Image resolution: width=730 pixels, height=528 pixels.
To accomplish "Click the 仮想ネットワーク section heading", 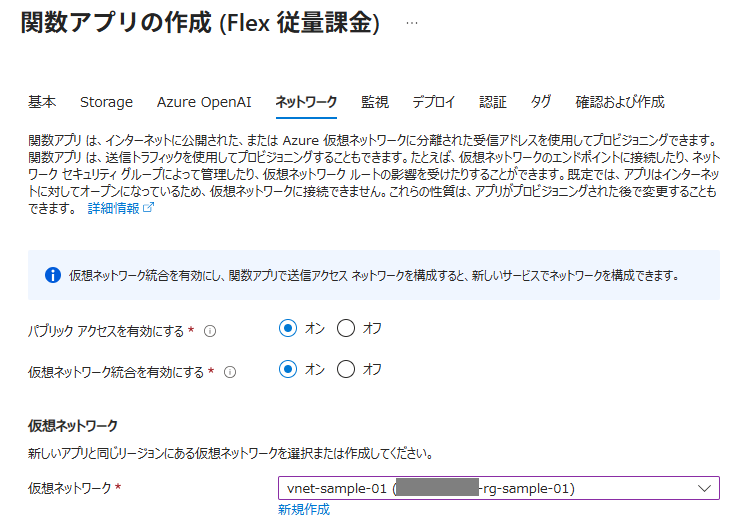I will tap(73, 426).
